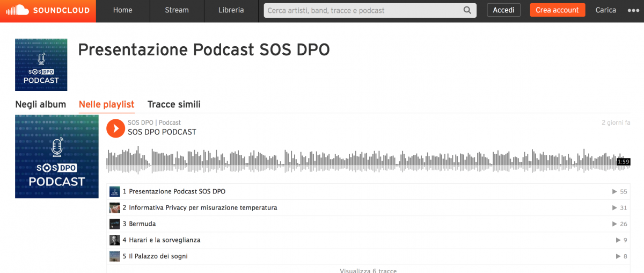The width and height of the screenshot is (644, 273).
Task: Select the Tracce simili tab
Action: (174, 104)
